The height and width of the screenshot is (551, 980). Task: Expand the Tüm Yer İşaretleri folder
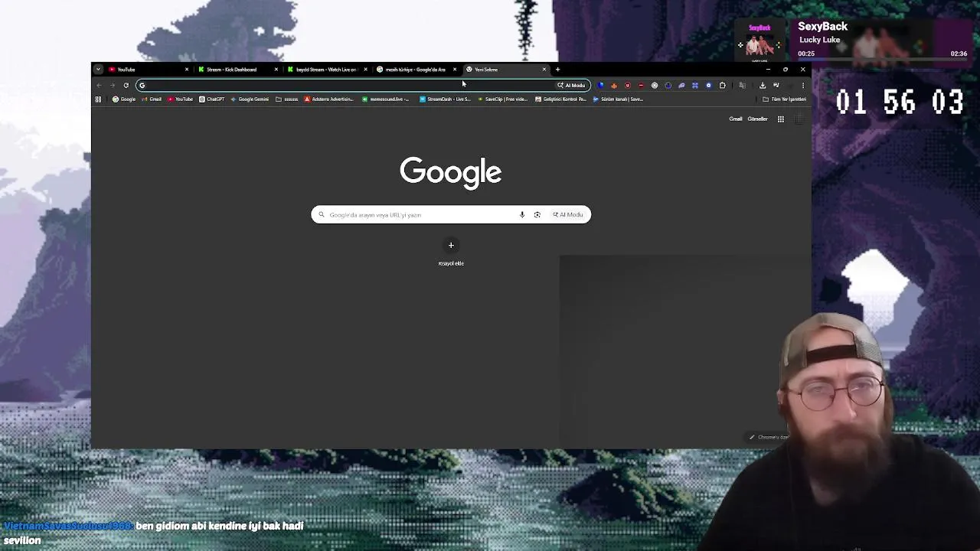[785, 99]
